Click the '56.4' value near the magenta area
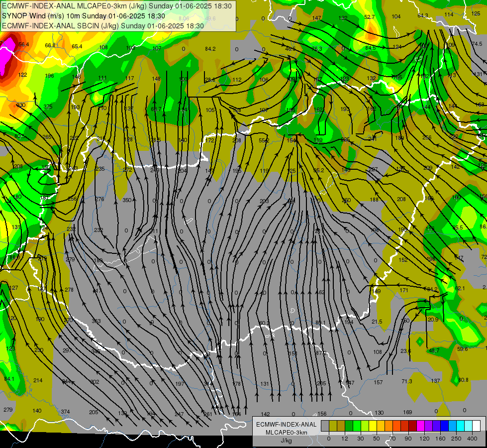This screenshot has height=448, width=487. (x=23, y=44)
